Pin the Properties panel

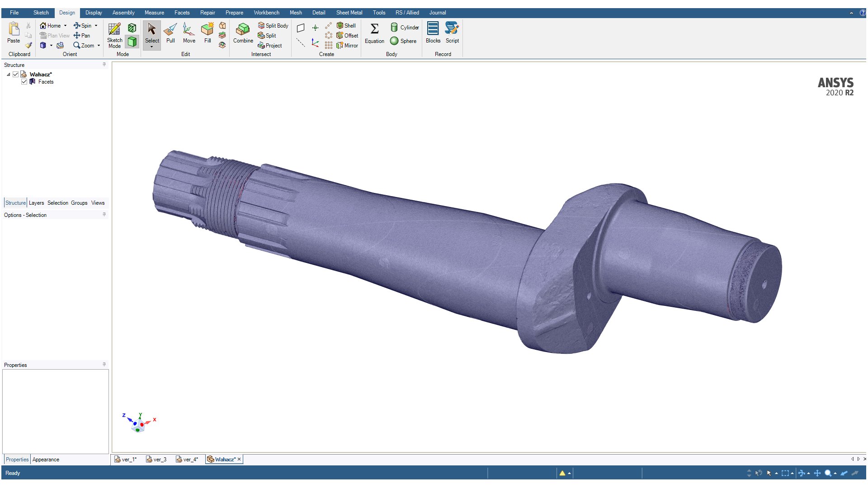coord(104,365)
